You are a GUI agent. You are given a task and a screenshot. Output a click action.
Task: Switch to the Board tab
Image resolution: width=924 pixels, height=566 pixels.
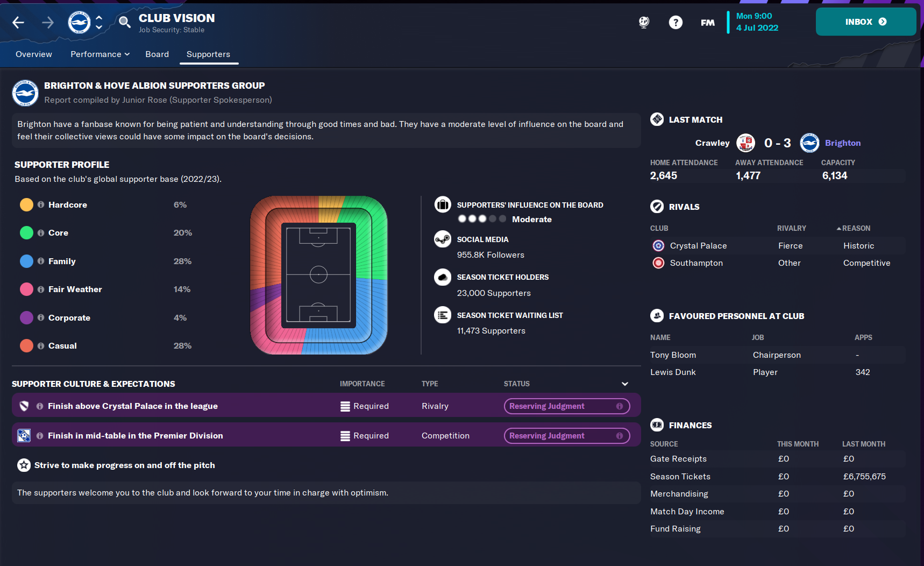tap(157, 54)
